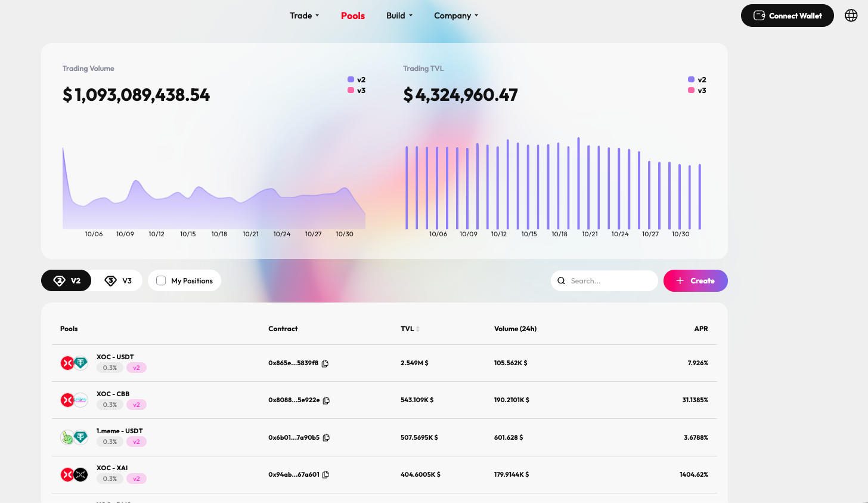Screen dimensions: 868x503
Task: Go to the Pools tab
Action: point(352,16)
